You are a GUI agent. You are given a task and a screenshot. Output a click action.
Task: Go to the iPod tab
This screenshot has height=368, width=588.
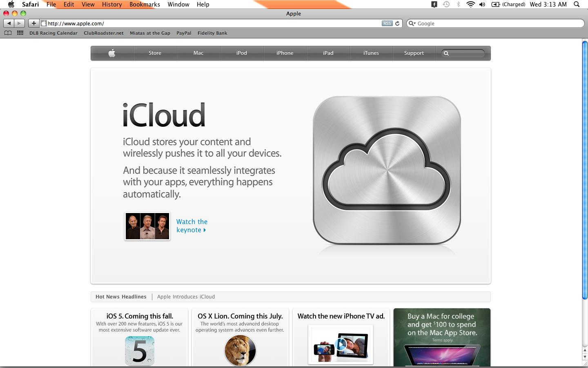click(242, 53)
